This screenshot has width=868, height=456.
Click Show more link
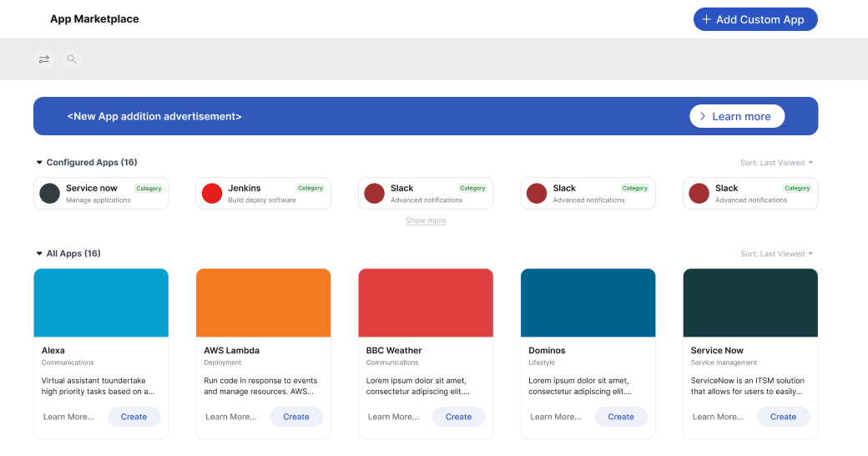(426, 220)
